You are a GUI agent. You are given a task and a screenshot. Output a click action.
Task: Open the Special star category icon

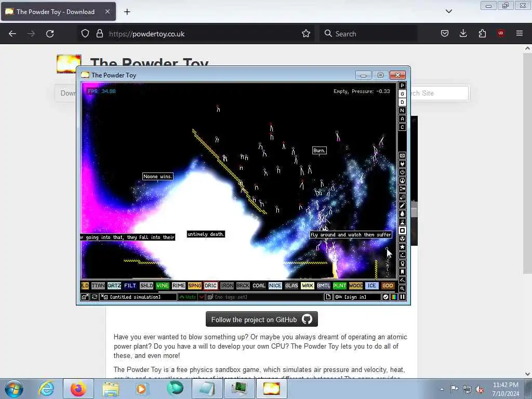click(x=402, y=247)
